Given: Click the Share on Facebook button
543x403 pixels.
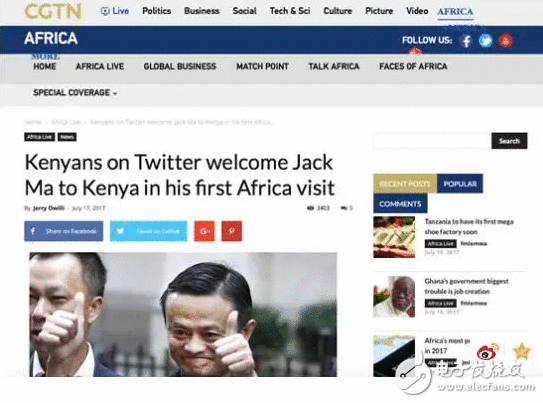Looking at the screenshot, I should click(x=64, y=231).
